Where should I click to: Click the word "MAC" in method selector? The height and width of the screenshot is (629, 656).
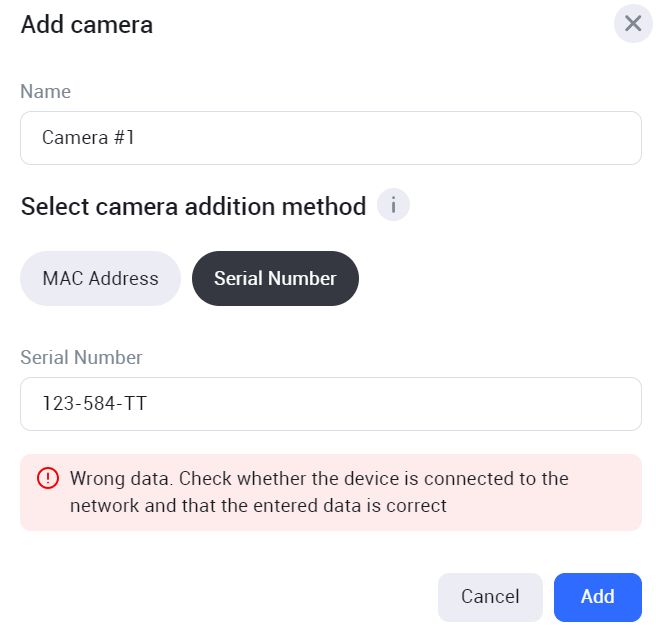[61, 278]
